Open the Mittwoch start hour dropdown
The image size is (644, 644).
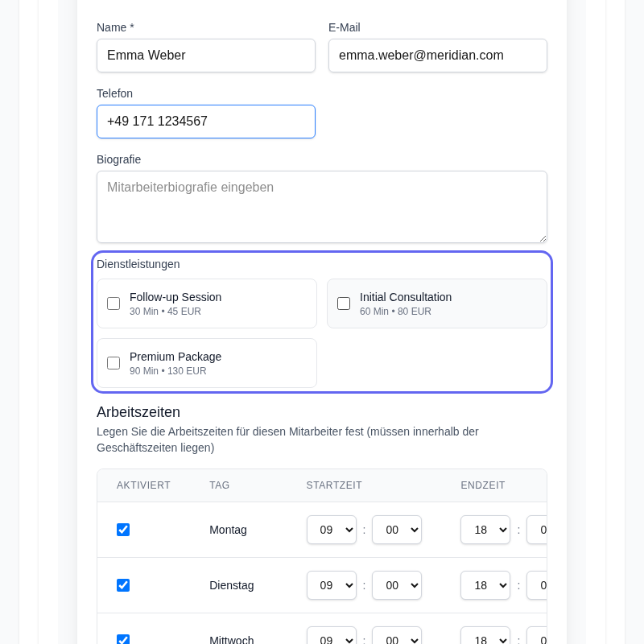(x=332, y=639)
